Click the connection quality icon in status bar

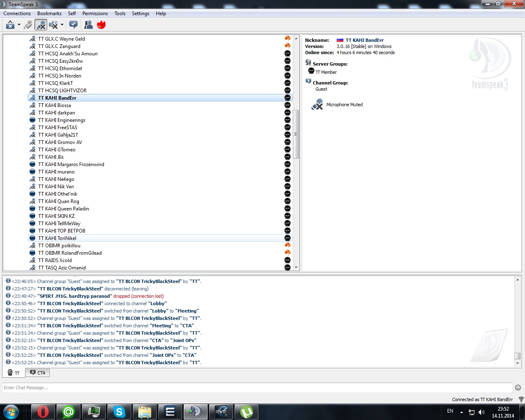click(521, 399)
